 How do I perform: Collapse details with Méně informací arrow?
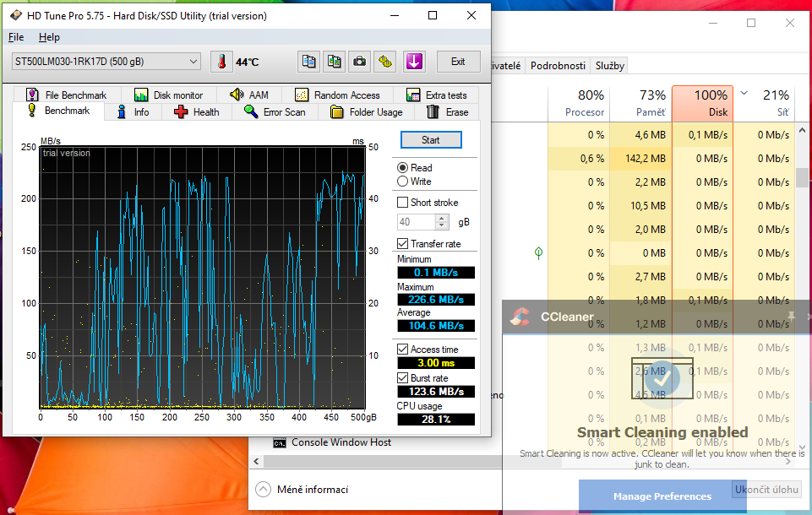point(263,489)
